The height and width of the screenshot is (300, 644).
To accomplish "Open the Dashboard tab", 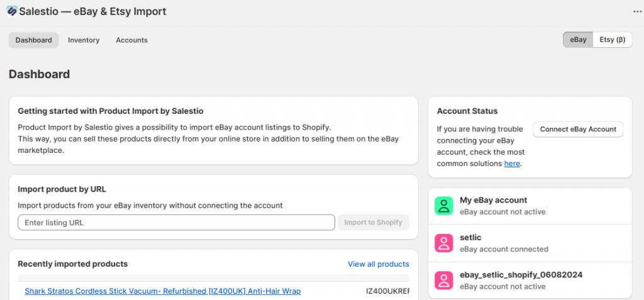I will pyautogui.click(x=33, y=40).
